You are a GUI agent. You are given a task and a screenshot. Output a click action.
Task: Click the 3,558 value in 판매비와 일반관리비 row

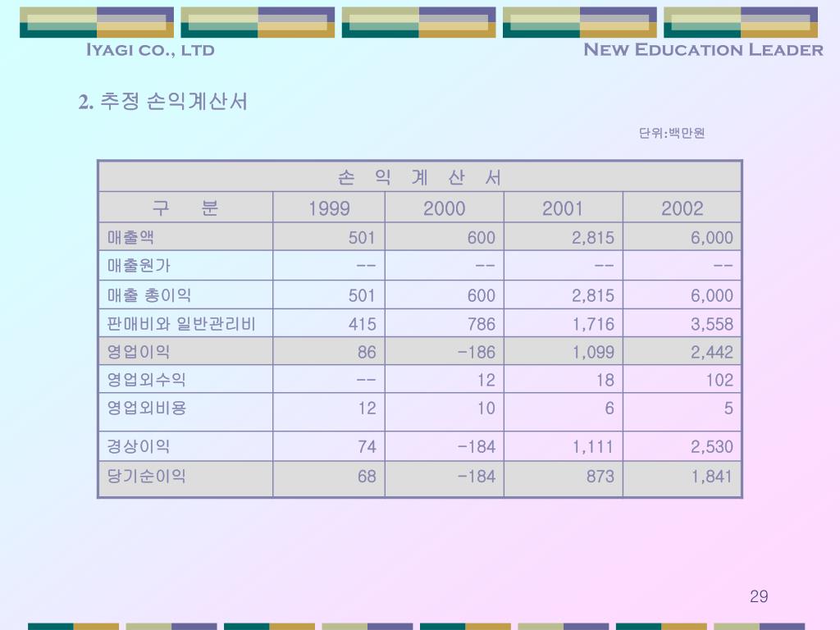pos(712,324)
